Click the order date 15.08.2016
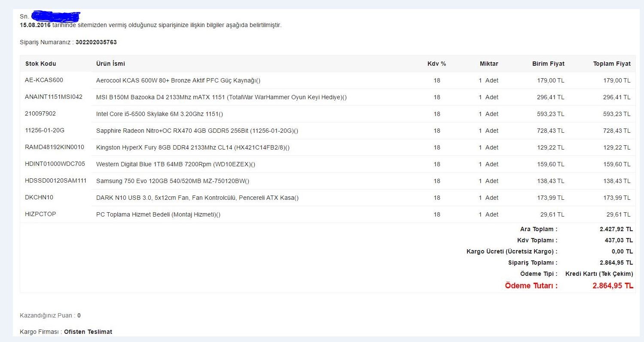Image resolution: width=644 pixels, height=342 pixels. pyautogui.click(x=35, y=25)
